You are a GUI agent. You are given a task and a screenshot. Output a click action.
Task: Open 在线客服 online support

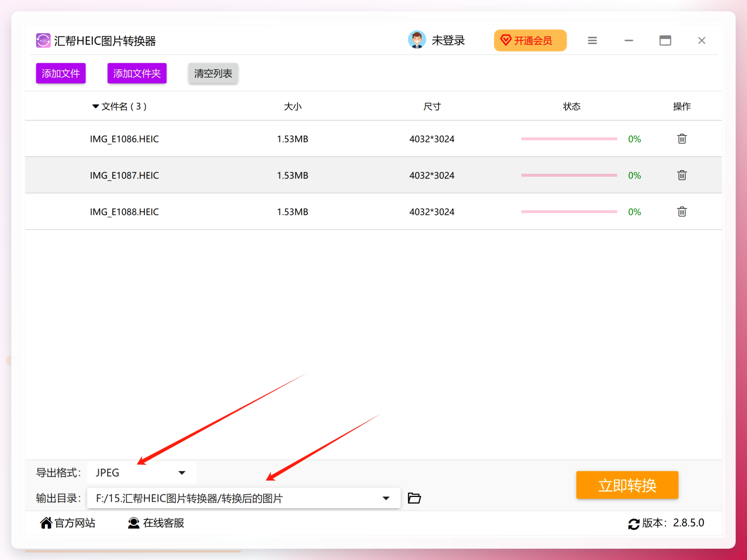[156, 523]
